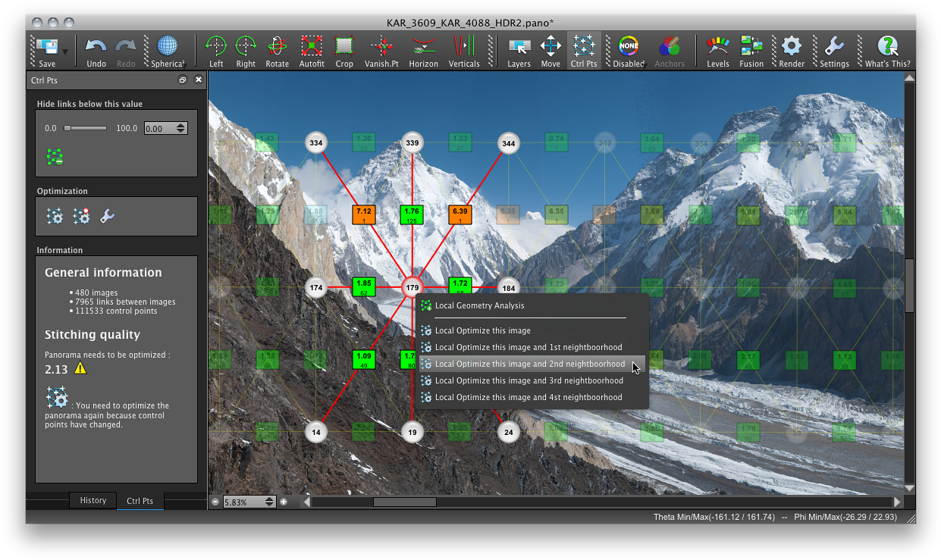This screenshot has height=560, width=941.
Task: Select the Horizon tool
Action: point(423,51)
